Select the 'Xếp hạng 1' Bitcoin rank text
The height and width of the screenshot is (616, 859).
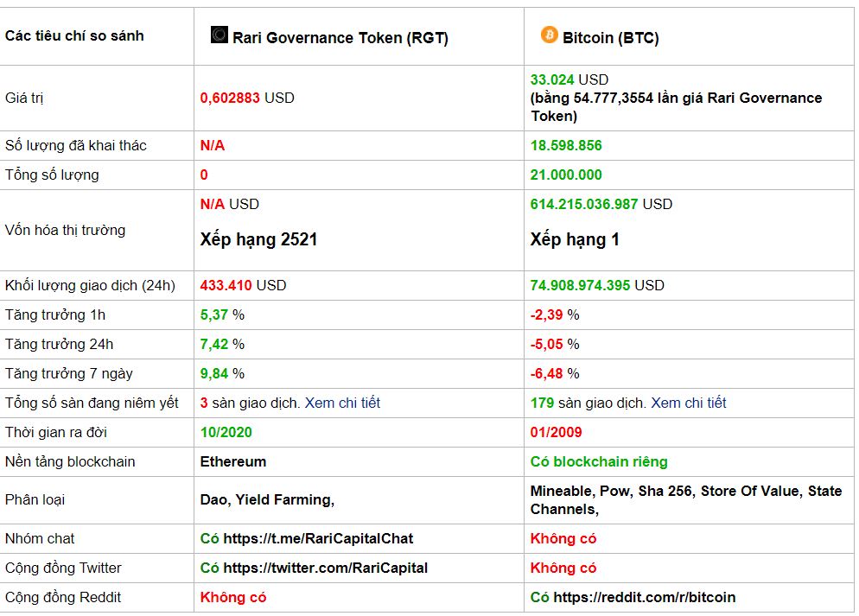(575, 239)
